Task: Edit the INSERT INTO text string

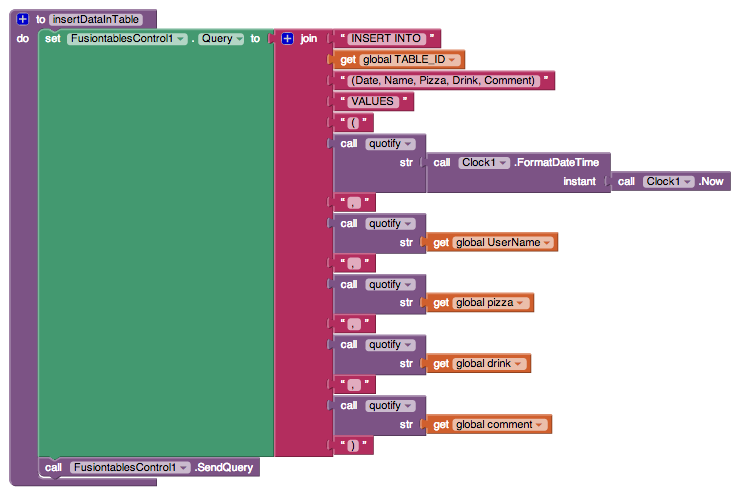Action: click(386, 38)
